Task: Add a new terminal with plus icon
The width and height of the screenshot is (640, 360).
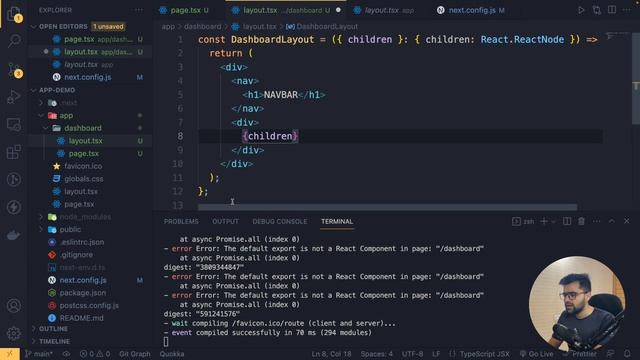Action: [544, 221]
